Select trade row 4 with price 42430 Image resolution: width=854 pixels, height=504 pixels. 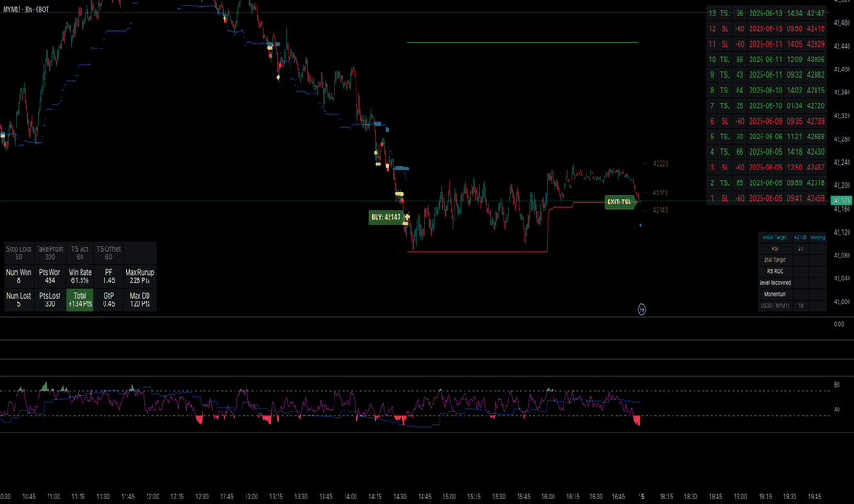766,152
